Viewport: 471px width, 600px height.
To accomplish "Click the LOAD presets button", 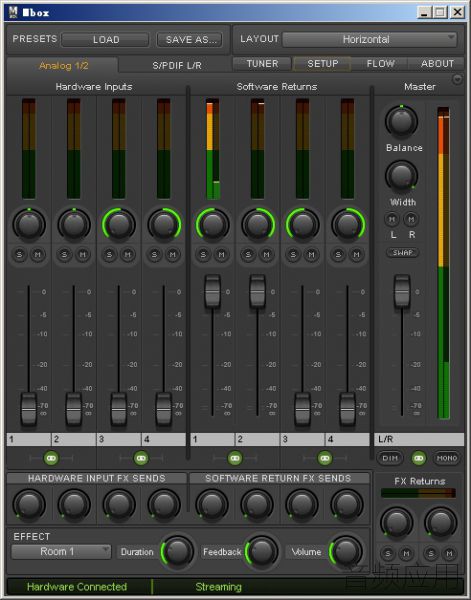I will [x=105, y=39].
